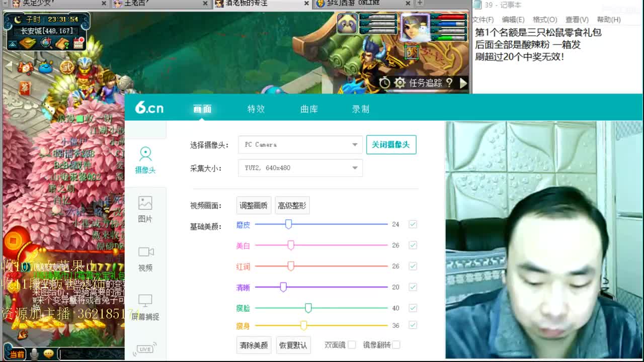Open the Notepad 文件(F) menu
The height and width of the screenshot is (362, 644).
(483, 20)
